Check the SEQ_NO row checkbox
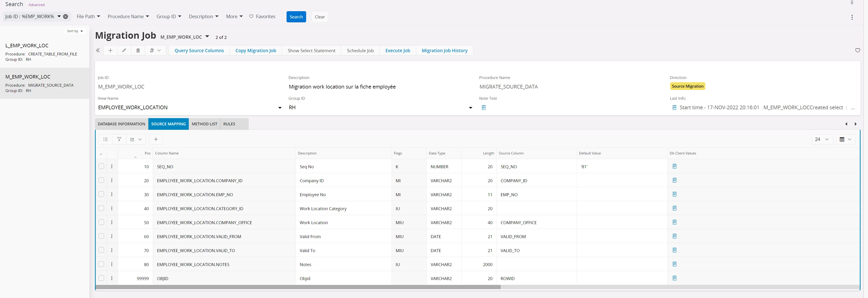Image resolution: width=868 pixels, height=298 pixels. click(x=101, y=166)
